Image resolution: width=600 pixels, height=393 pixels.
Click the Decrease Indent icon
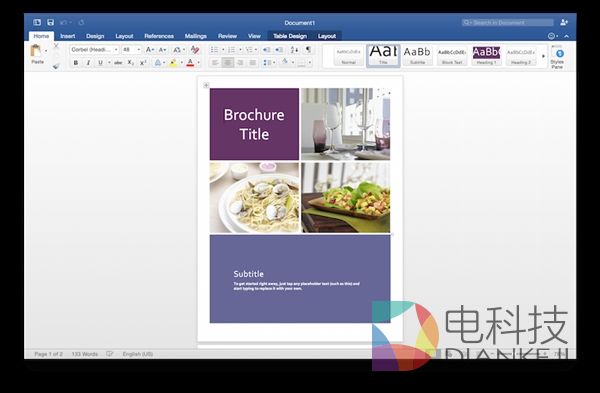tap(266, 50)
